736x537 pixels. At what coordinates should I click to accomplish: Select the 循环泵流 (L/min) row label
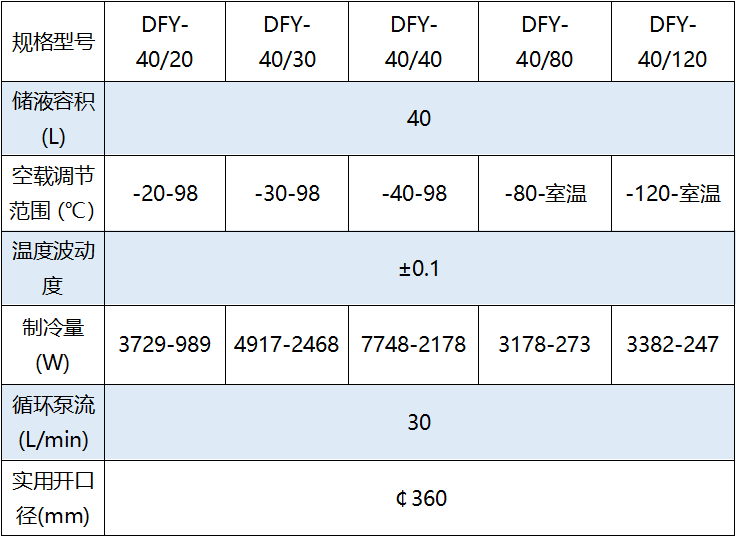click(53, 422)
